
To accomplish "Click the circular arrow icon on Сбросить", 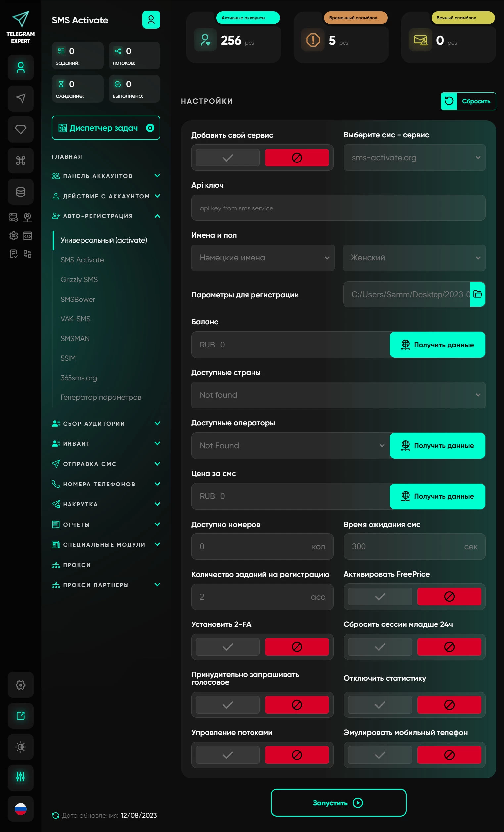I will (449, 101).
